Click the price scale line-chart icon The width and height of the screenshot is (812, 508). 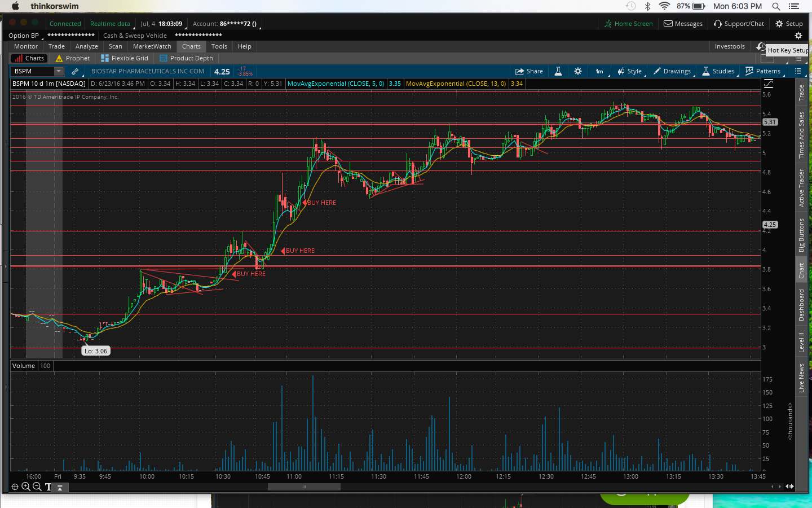tap(769, 84)
